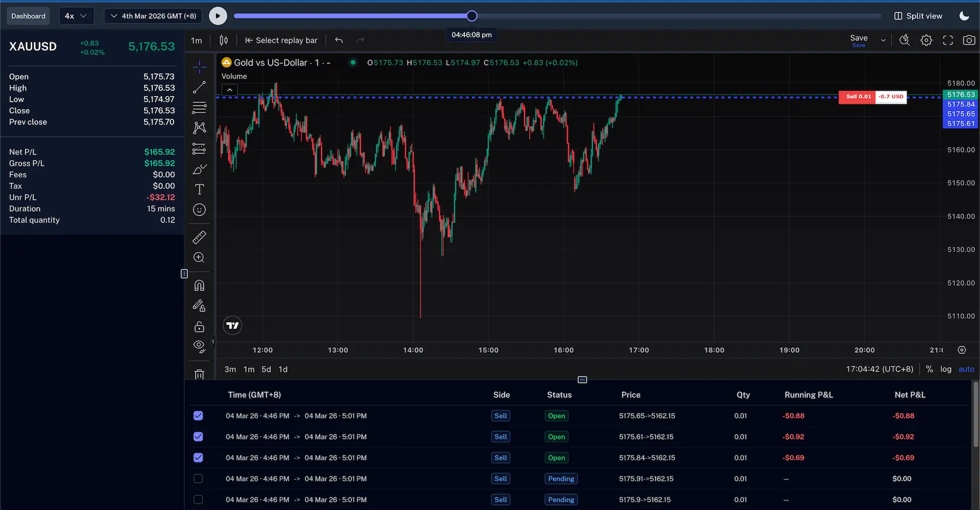Enable log scale on price axis
980x510 pixels.
pos(946,369)
